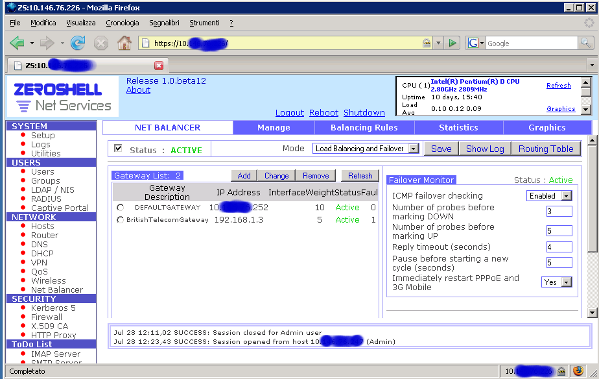
Task: Click the Show Log button
Action: (x=485, y=149)
